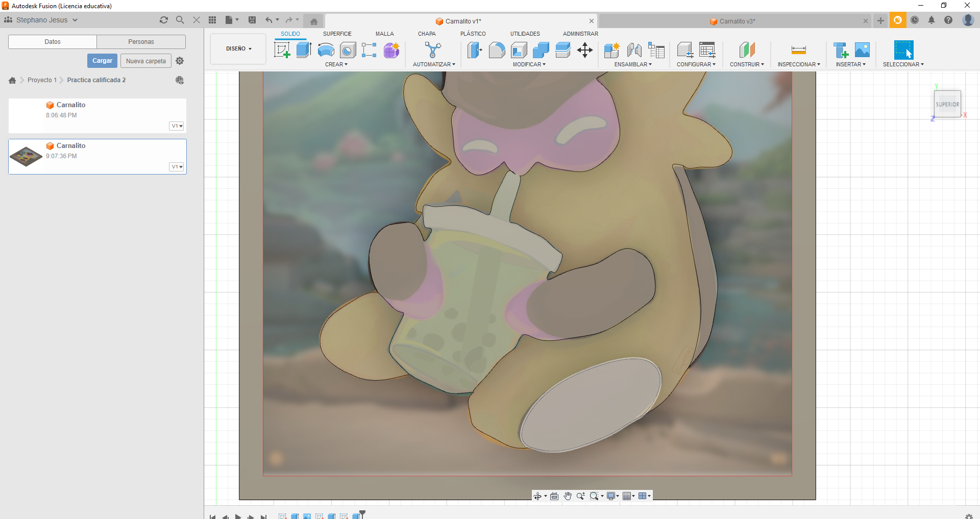Screen dimensions: 980x519
Task: Toggle the data panel grid icon
Action: pos(212,20)
